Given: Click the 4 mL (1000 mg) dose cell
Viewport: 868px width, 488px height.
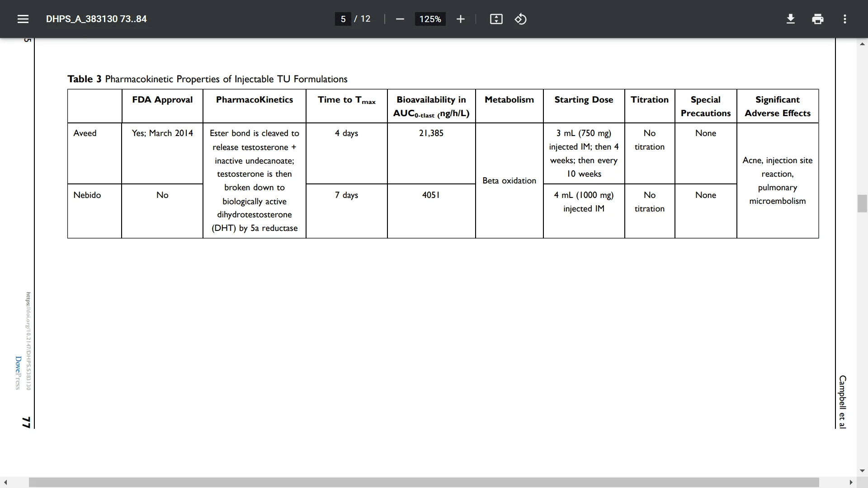Looking at the screenshot, I should tap(584, 202).
